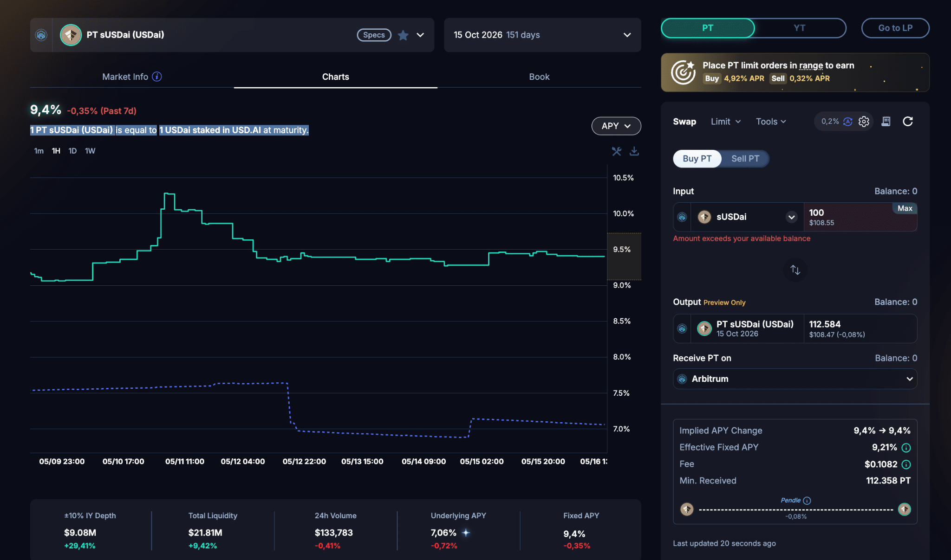
Task: Click the network icon beside the market name
Action: point(41,35)
